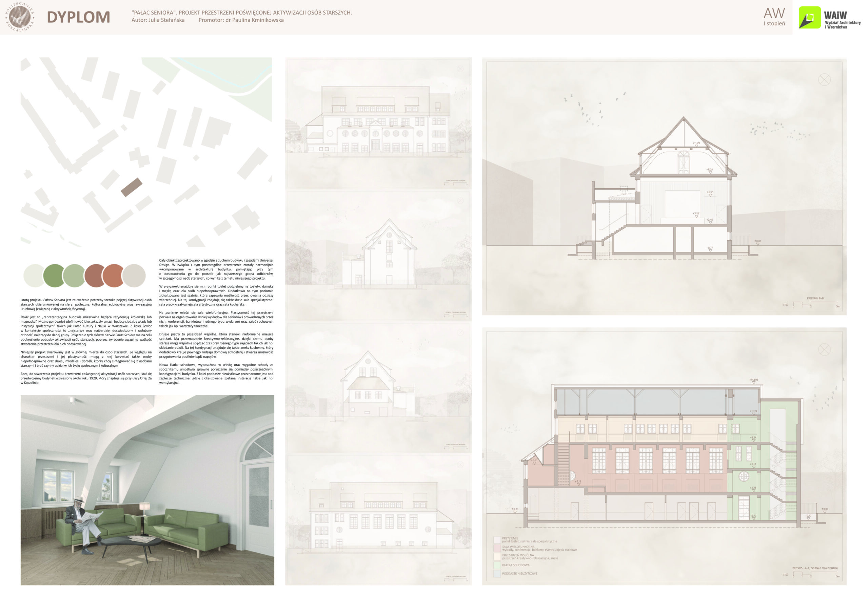
Task: Click the AW I stopień label
Action: tap(774, 17)
